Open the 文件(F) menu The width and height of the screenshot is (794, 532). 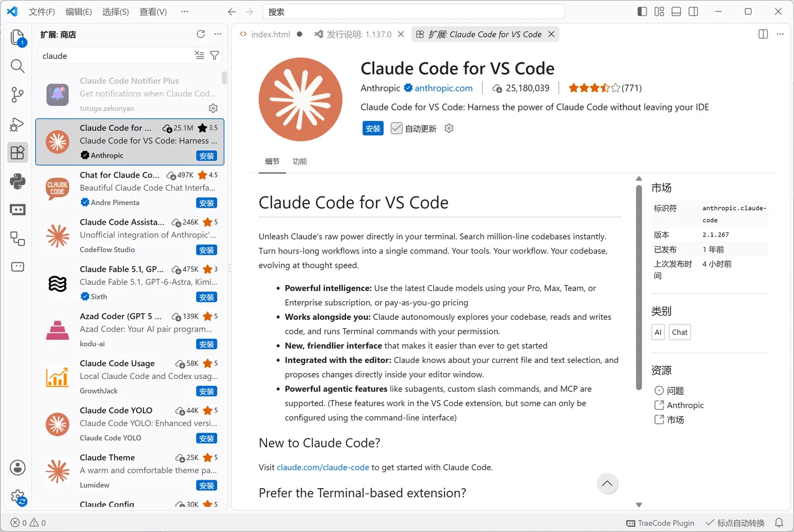(x=42, y=11)
